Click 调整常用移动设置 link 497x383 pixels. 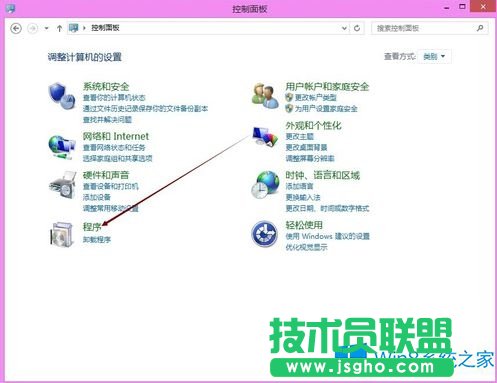(110, 208)
